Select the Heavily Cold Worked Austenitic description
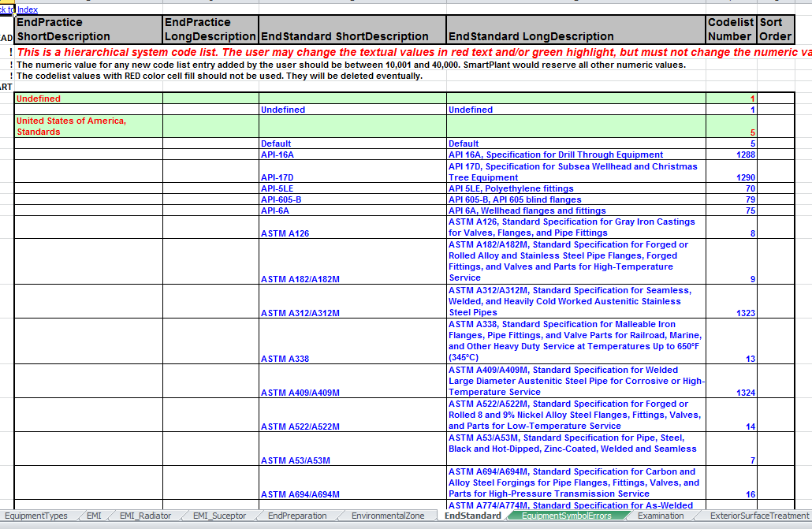 576,301
